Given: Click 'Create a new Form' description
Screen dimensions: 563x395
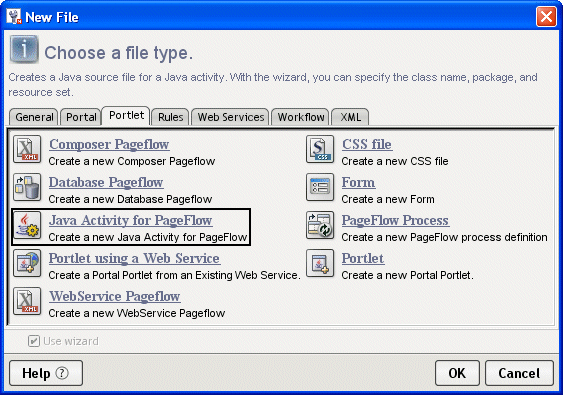Looking at the screenshot, I should pyautogui.click(x=388, y=199).
